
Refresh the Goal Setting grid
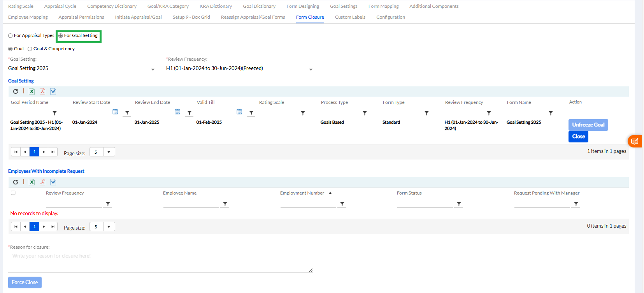(16, 91)
